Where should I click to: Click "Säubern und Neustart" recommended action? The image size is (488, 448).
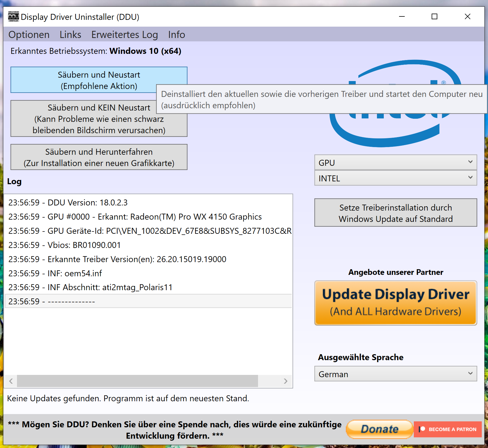pyautogui.click(x=99, y=80)
